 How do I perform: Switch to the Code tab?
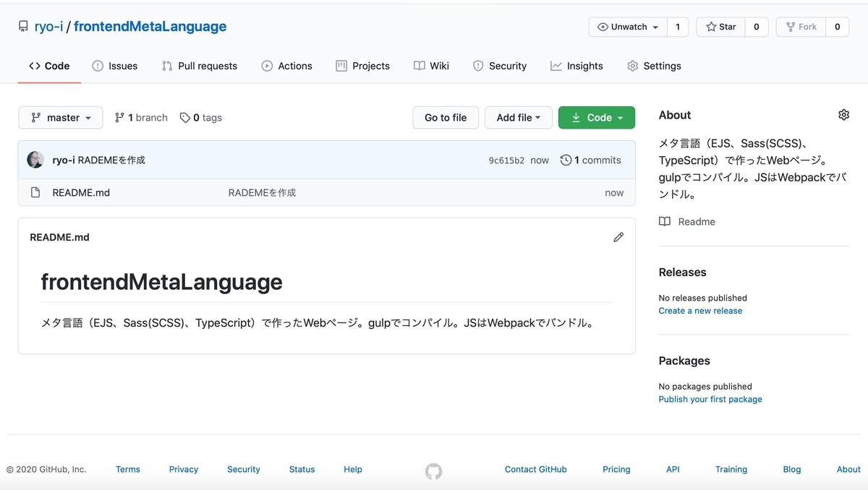tap(49, 66)
